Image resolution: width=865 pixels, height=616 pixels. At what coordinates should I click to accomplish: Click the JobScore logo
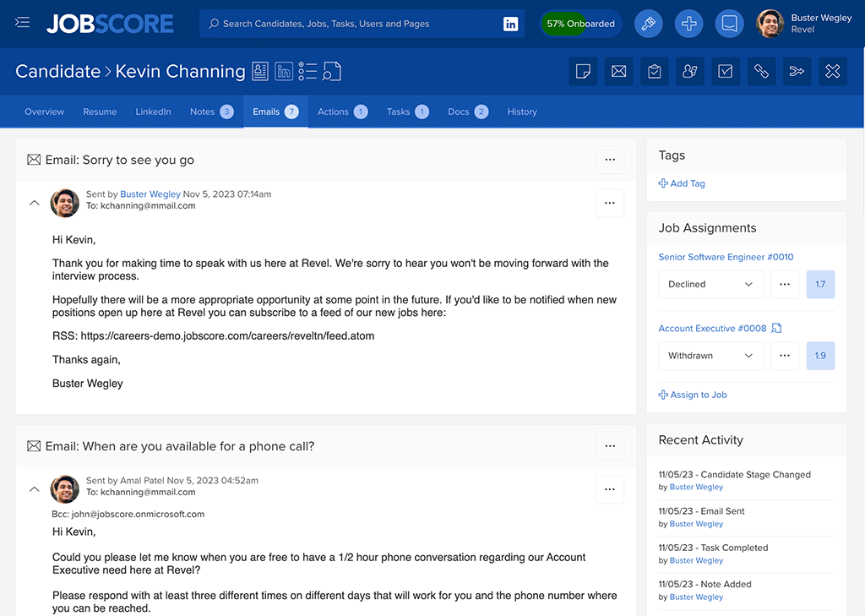(x=110, y=24)
